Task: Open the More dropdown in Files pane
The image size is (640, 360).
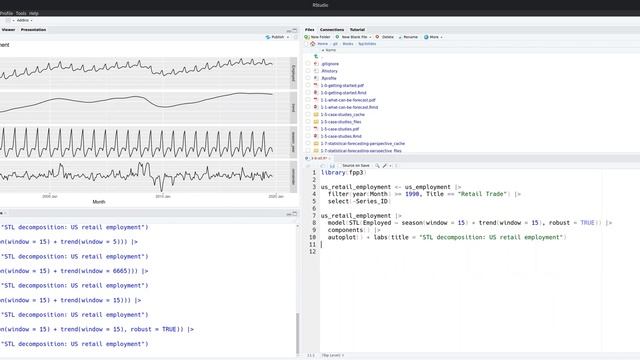Action: pos(433,37)
